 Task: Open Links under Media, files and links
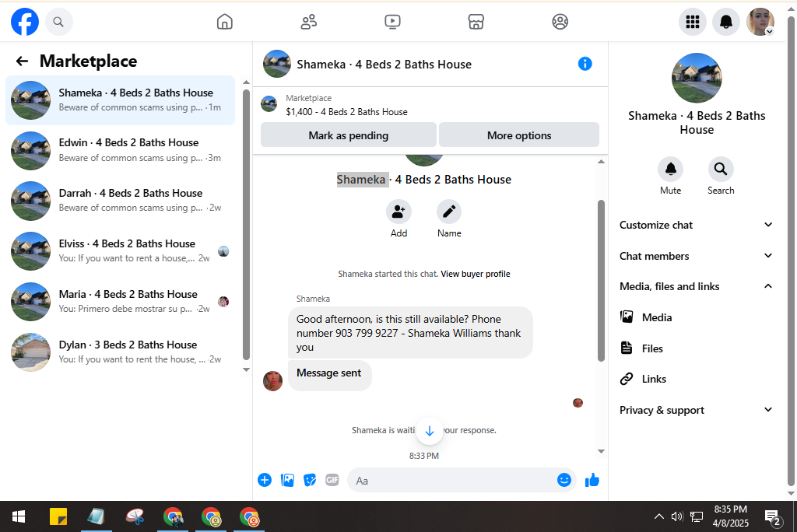click(x=696, y=379)
